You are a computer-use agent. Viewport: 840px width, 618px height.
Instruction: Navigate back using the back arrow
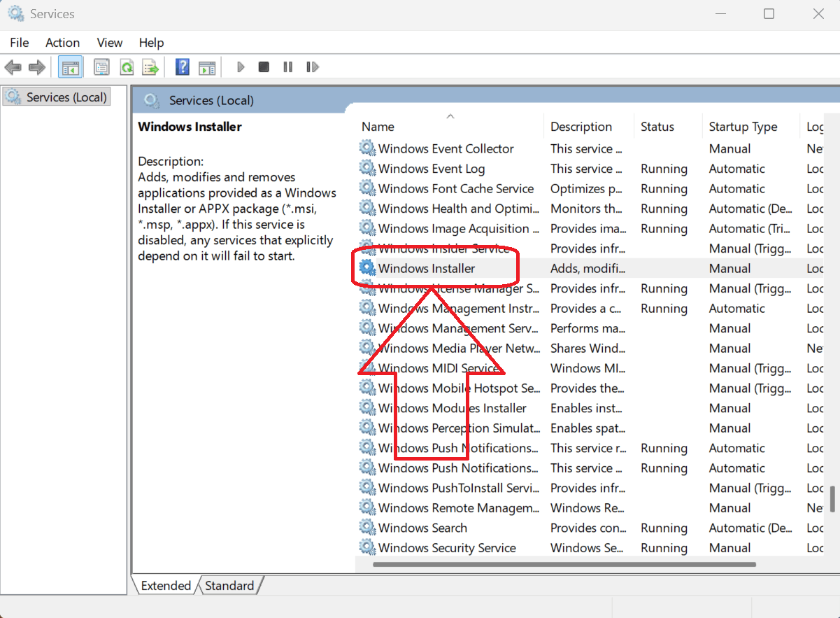(x=13, y=66)
